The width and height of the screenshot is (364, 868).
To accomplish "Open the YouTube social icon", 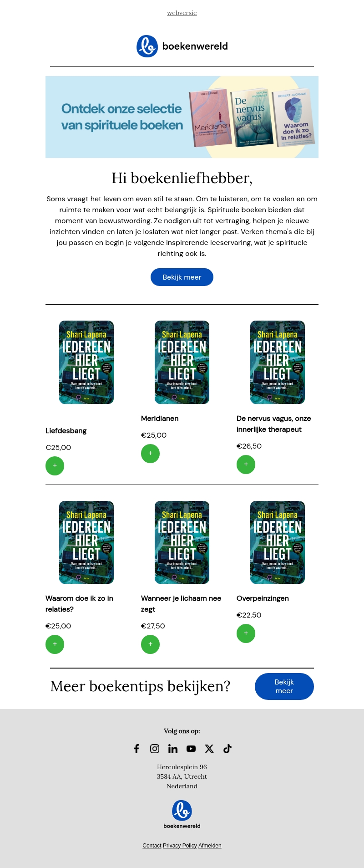I will [x=191, y=749].
